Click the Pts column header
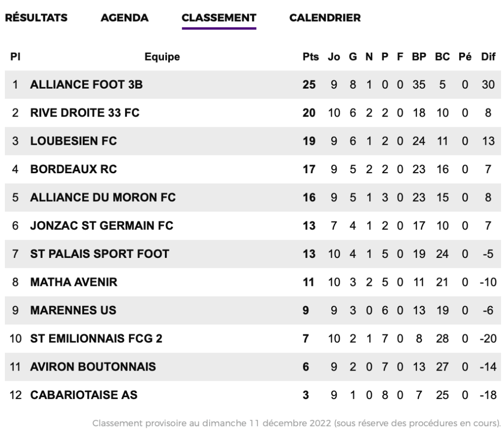 [x=311, y=57]
